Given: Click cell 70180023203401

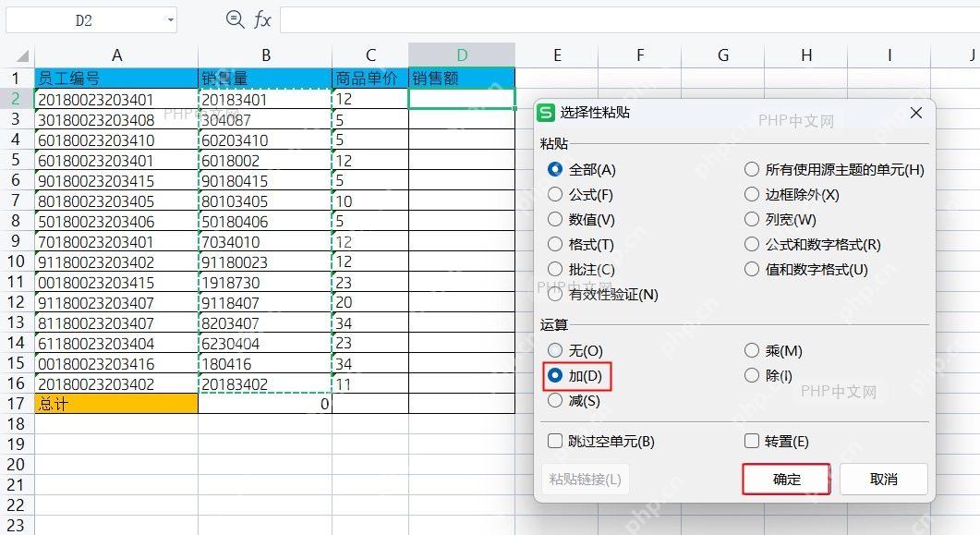Looking at the screenshot, I should (x=116, y=242).
